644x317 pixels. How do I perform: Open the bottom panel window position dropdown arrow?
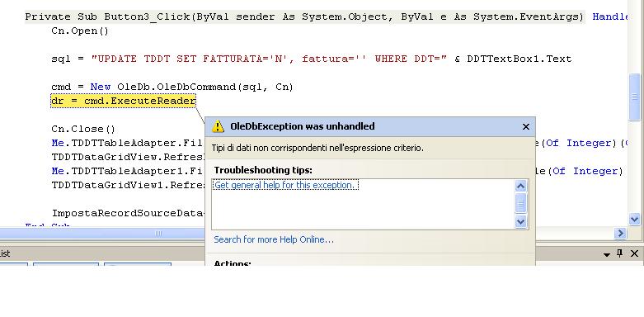[607, 254]
